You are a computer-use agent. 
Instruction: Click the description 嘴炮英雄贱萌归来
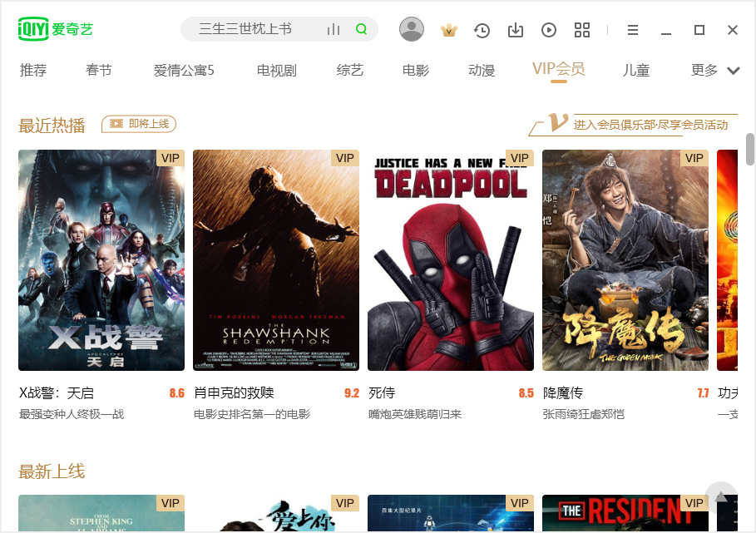pyautogui.click(x=415, y=414)
